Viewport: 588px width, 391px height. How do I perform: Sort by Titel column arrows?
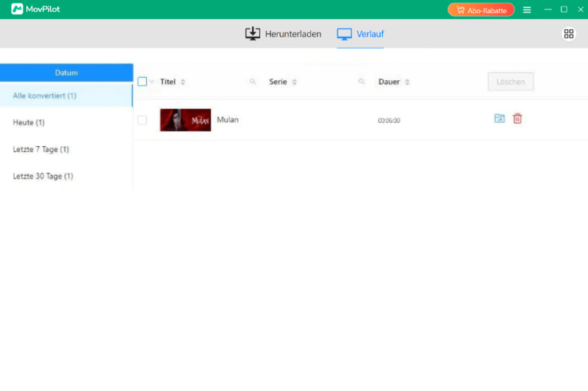tap(182, 82)
